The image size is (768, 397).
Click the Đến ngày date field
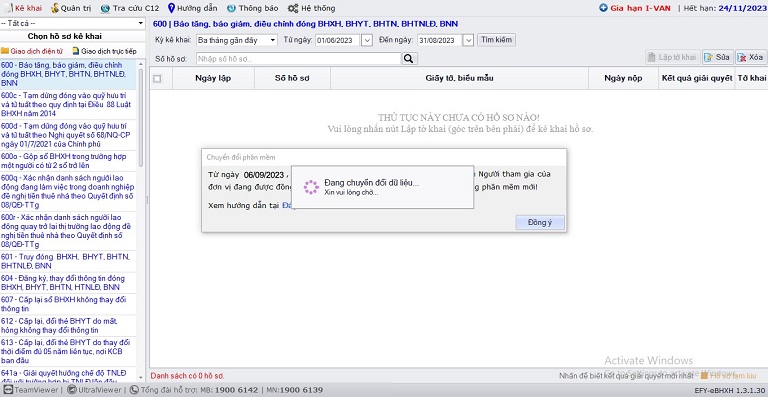[440, 40]
